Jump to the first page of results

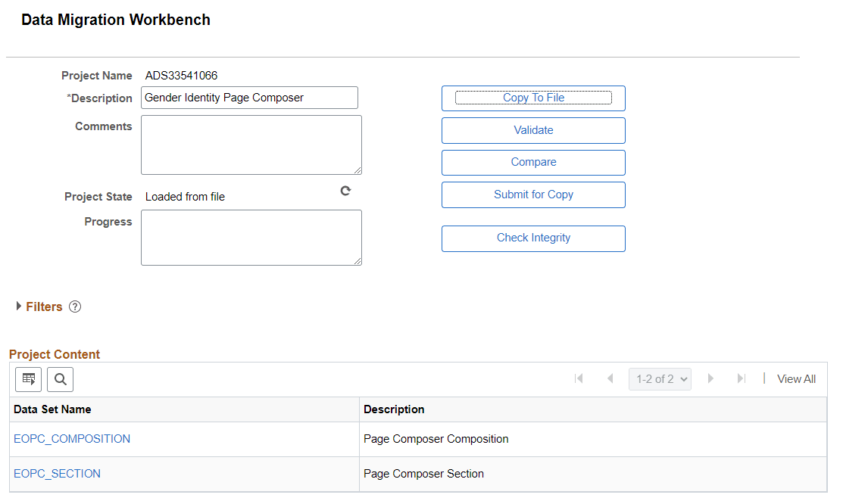[579, 378]
